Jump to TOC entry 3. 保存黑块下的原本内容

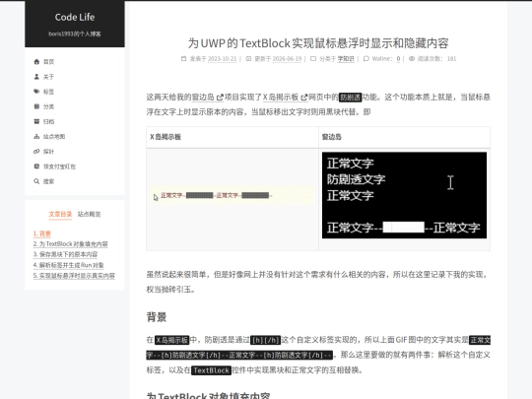(x=65, y=254)
